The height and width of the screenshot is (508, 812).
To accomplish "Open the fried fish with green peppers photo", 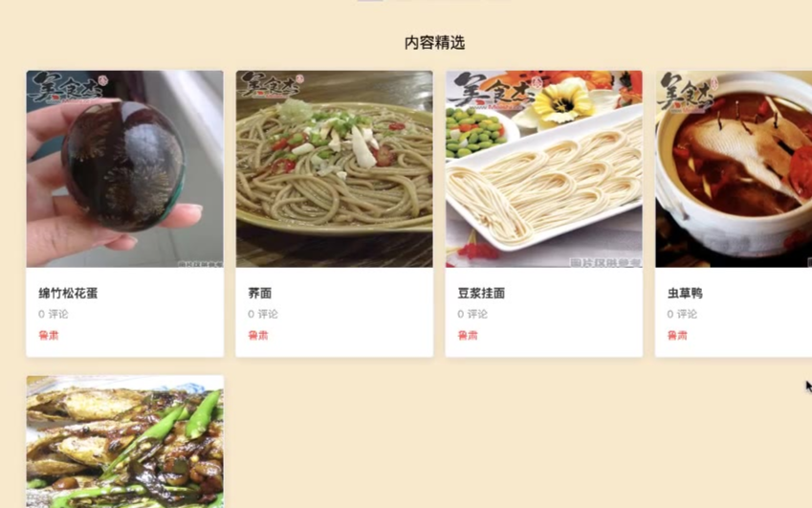I will [x=124, y=442].
